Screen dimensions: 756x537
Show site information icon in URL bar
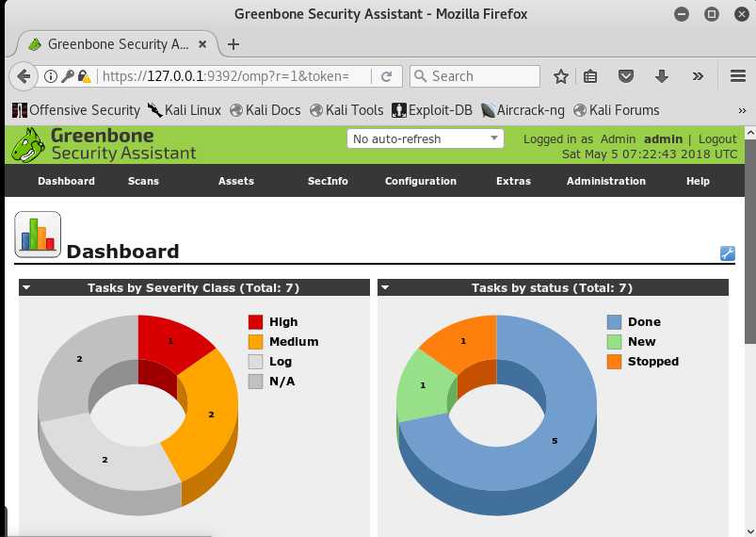51,76
